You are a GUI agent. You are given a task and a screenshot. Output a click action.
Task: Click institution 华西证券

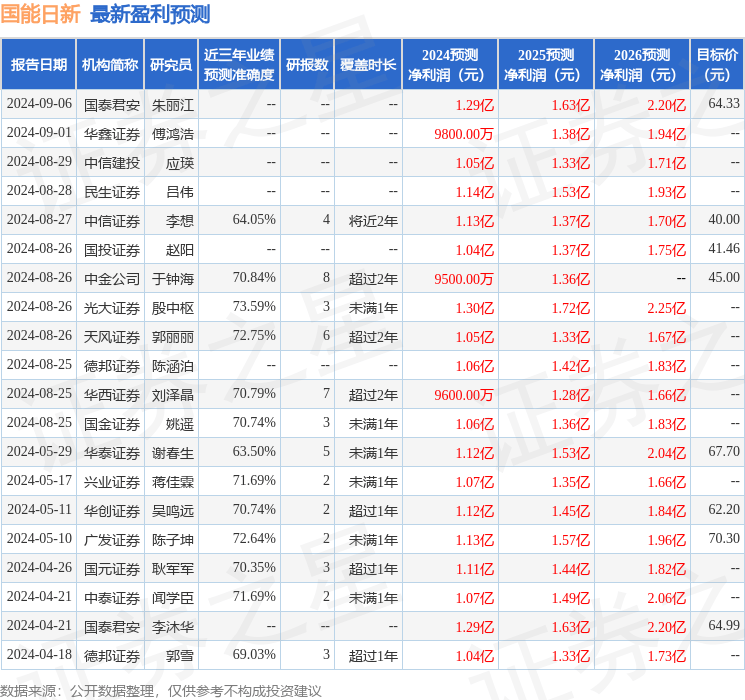112,395
